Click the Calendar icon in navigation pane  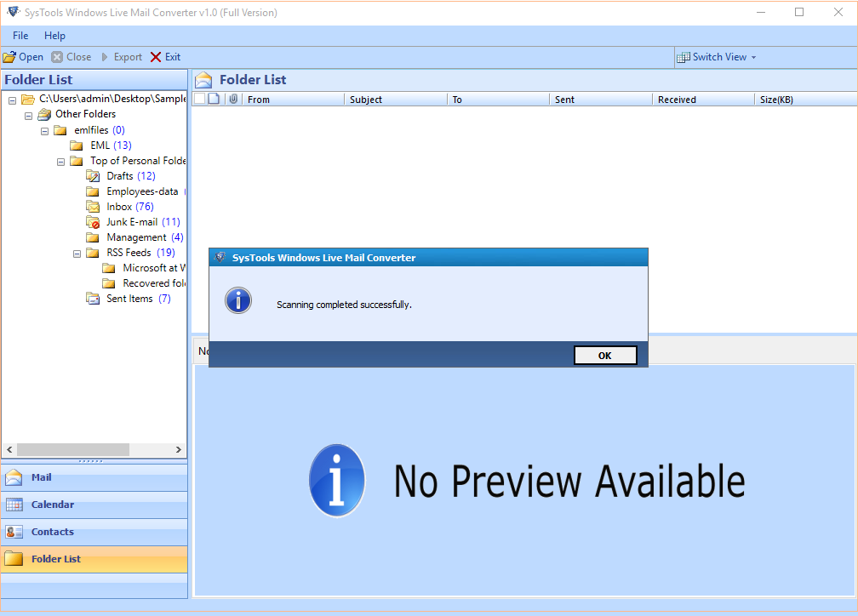[x=14, y=505]
